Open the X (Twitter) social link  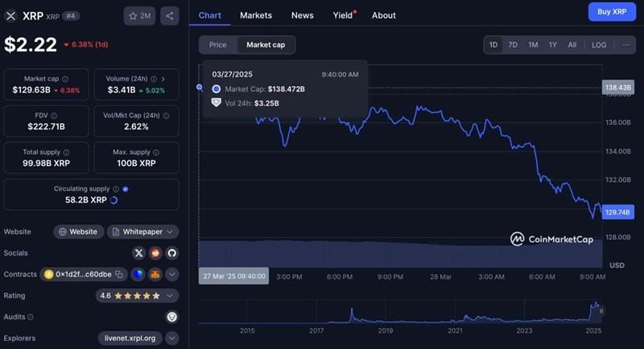pos(138,252)
